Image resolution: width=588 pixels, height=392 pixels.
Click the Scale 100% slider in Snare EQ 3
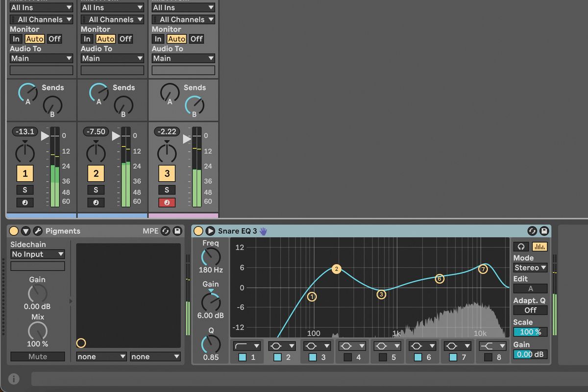[530, 332]
